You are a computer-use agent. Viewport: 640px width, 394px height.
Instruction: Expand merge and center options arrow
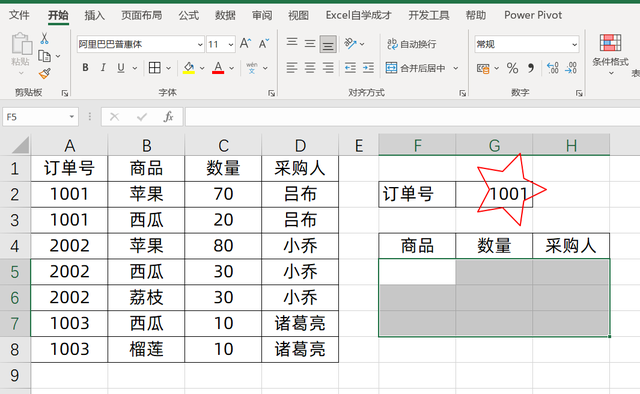(456, 68)
